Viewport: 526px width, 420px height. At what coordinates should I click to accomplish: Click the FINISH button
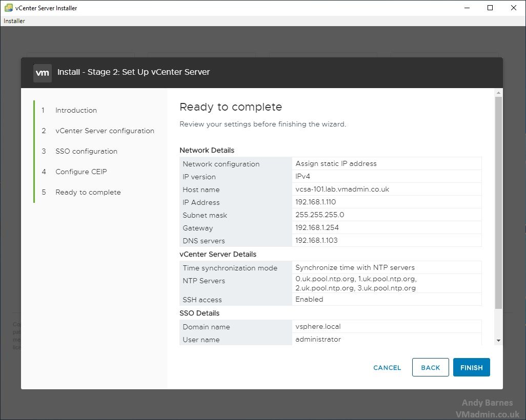(x=471, y=367)
